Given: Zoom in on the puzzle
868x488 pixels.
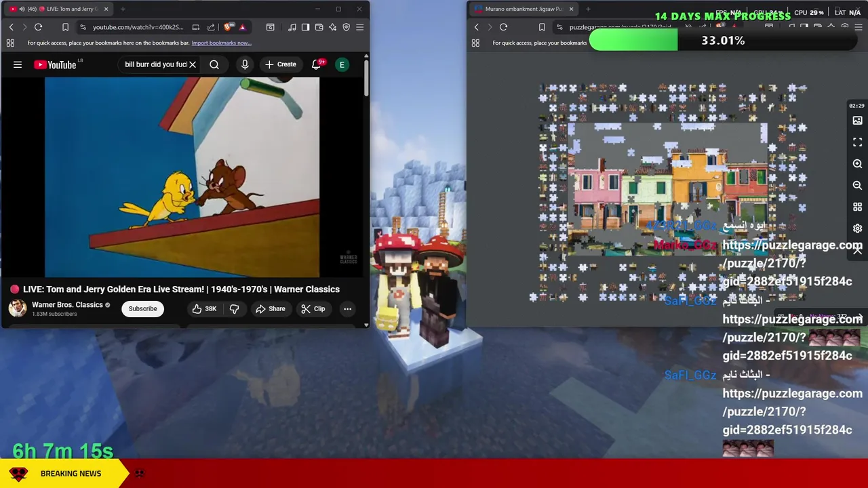Looking at the screenshot, I should (x=857, y=164).
